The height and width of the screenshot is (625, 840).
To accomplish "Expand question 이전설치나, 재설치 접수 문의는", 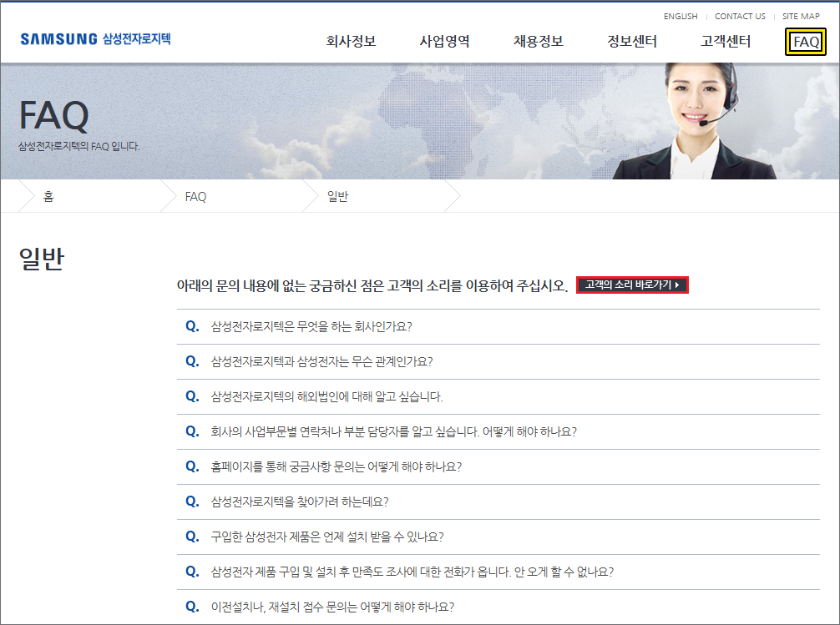I will point(498,607).
